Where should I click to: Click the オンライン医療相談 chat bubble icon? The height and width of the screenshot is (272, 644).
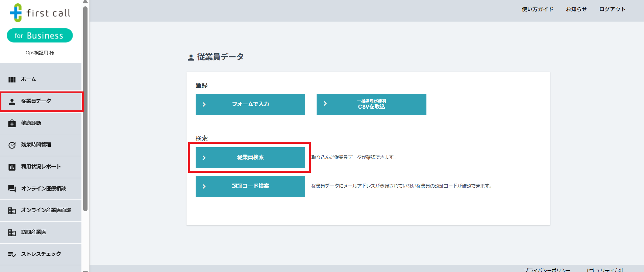point(12,189)
